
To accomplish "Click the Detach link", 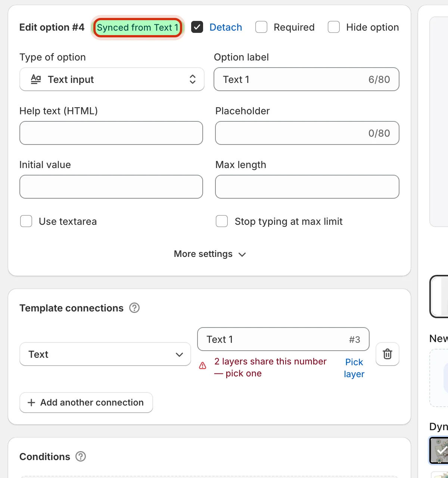I will [x=226, y=27].
